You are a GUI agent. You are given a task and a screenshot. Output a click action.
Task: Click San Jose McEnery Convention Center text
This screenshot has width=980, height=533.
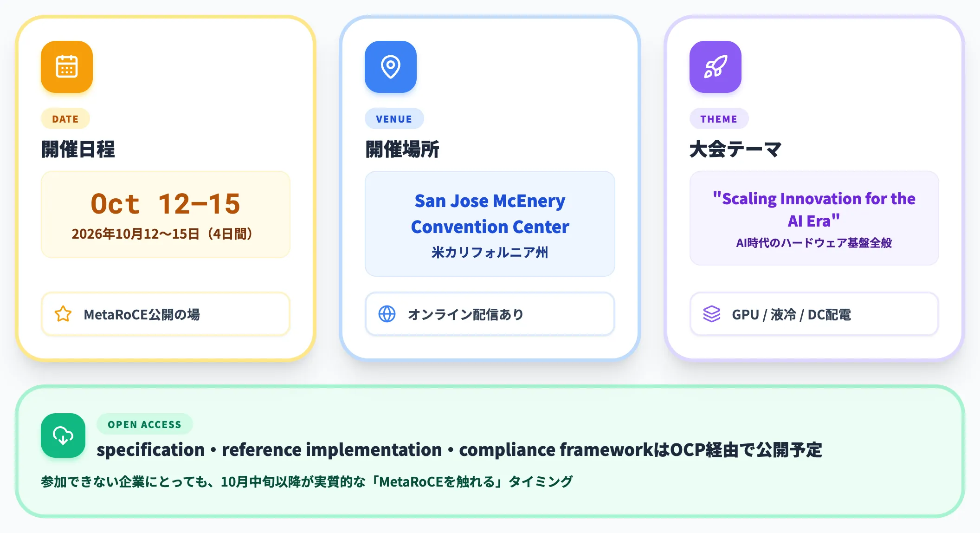tap(490, 214)
